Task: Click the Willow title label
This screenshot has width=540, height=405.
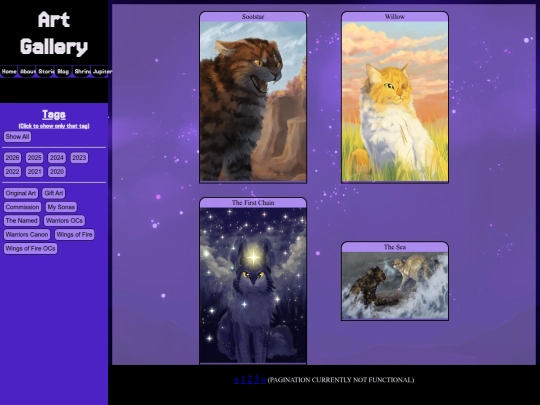Action: 395,17
